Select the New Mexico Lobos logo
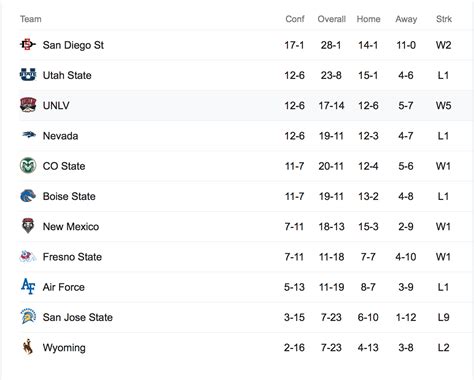The width and height of the screenshot is (474, 380). [28, 226]
